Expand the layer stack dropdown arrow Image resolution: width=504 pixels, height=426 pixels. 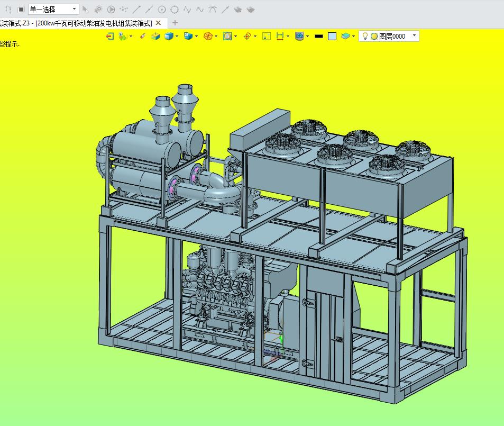pyautogui.click(x=354, y=37)
